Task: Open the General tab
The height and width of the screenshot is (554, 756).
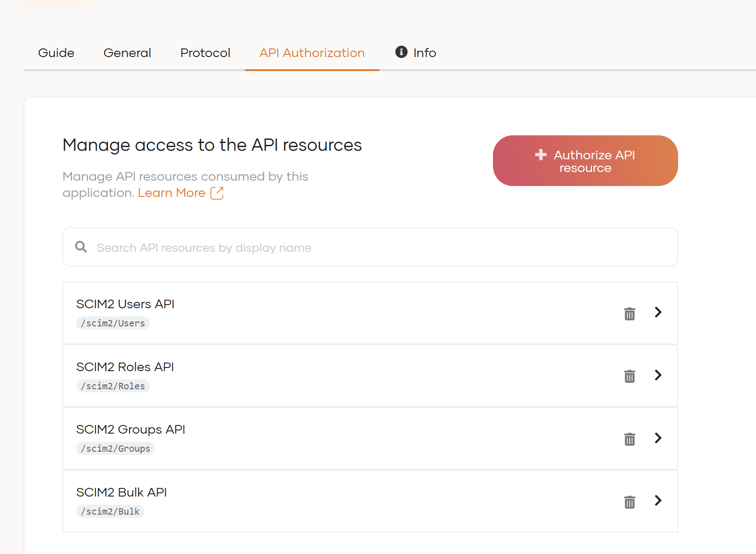Action: pyautogui.click(x=127, y=53)
